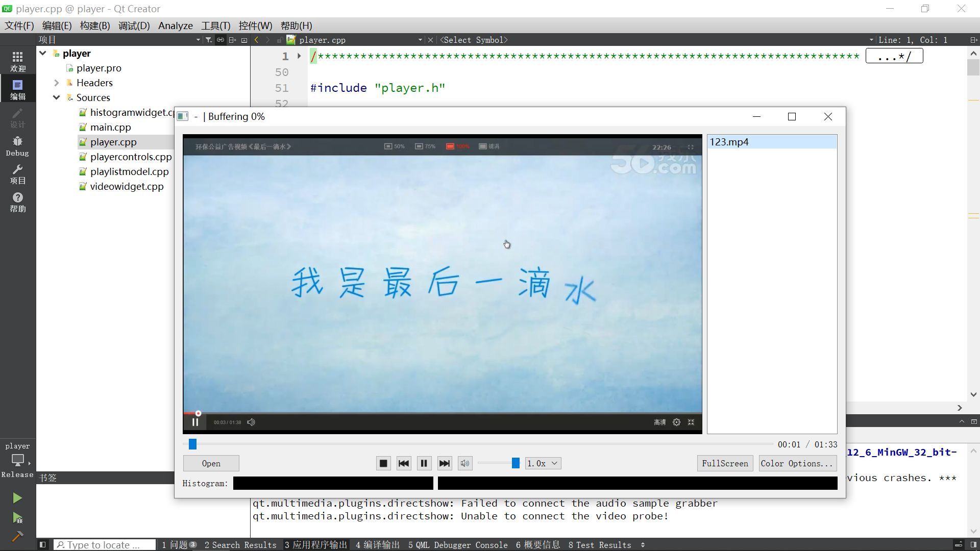Viewport: 980px width, 551px height.
Task: Pause the video playback
Action: [x=424, y=463]
